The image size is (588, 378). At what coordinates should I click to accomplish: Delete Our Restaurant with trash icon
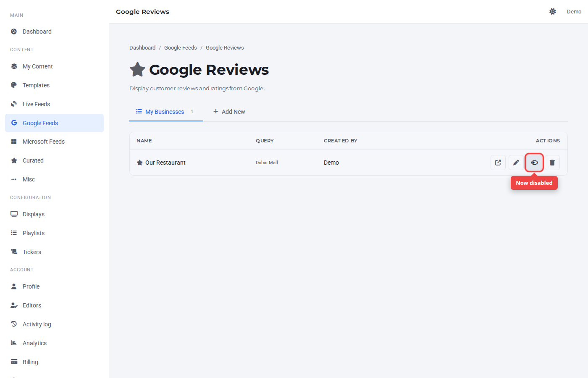pos(552,163)
